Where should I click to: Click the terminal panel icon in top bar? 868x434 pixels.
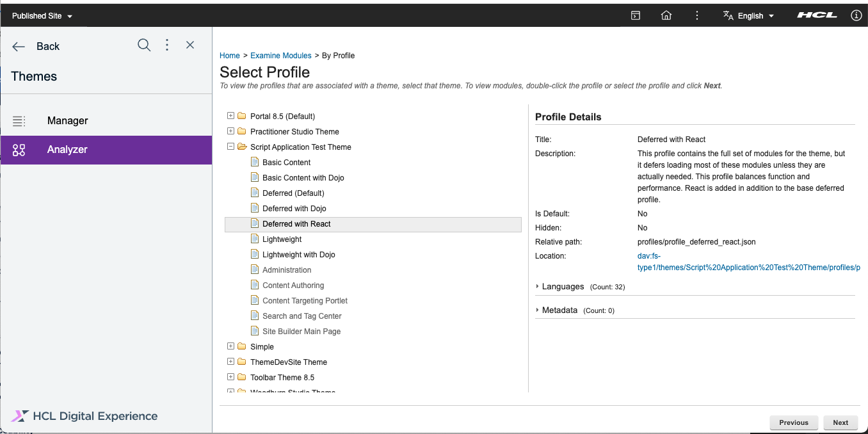635,15
